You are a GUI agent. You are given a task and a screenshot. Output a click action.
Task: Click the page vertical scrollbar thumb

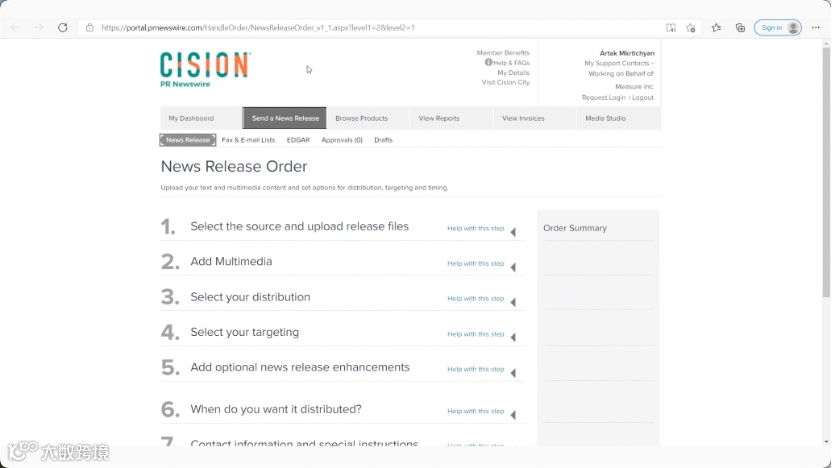point(826,172)
